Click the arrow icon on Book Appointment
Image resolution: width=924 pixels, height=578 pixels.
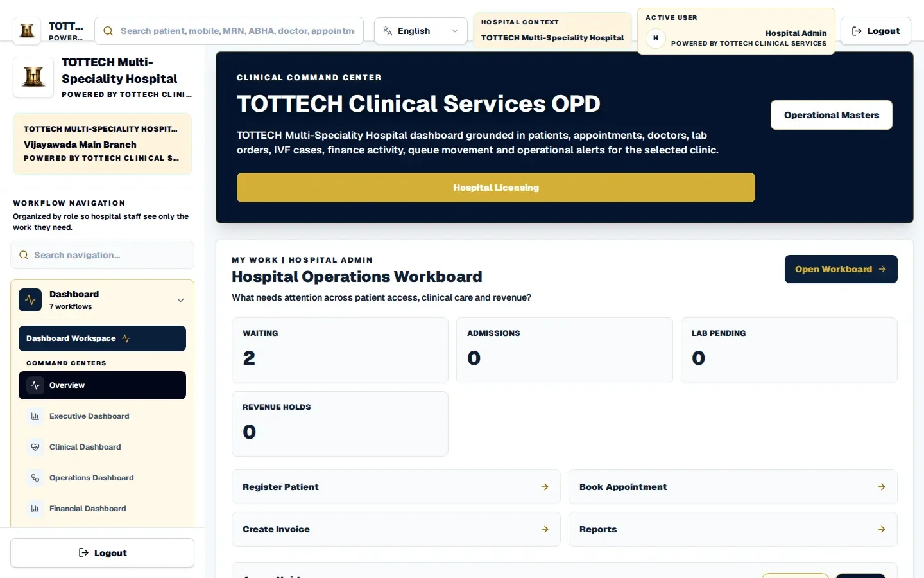882,487
